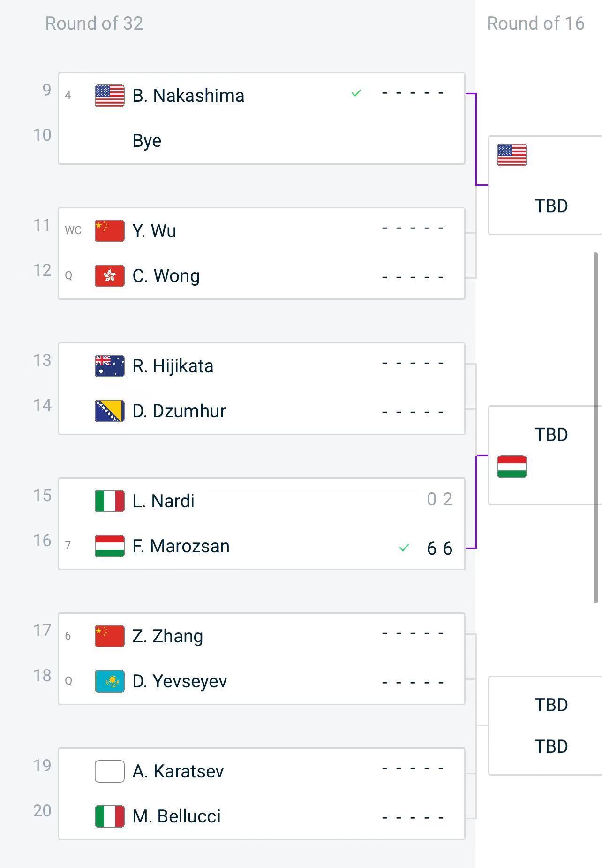Tap the USA flag beside B. Nakashima
The image size is (602, 868).
point(109,96)
